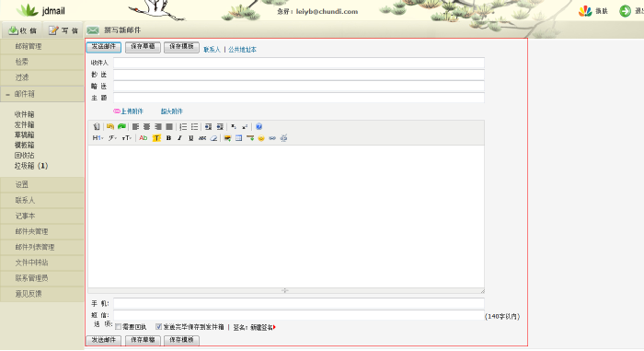Open the font size tT dropdown
The height and width of the screenshot is (351, 644).
coord(127,138)
